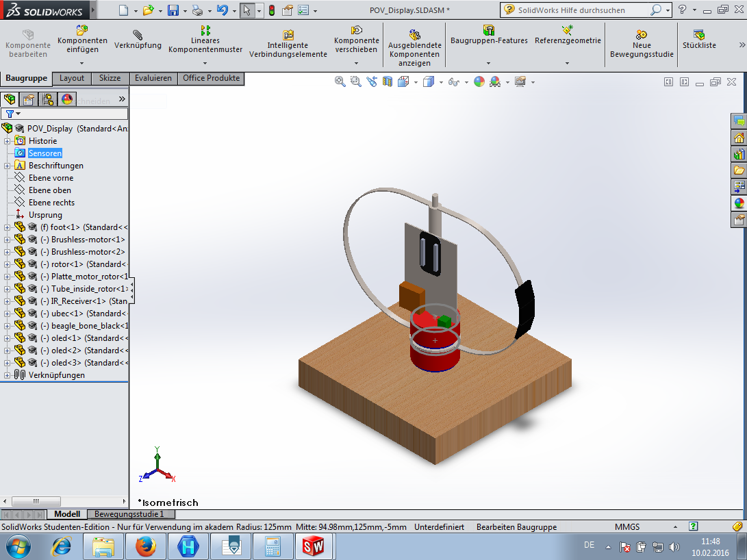Screen dimensions: 747x560
Task: Expand the rotor<1> component node
Action: coord(7,264)
